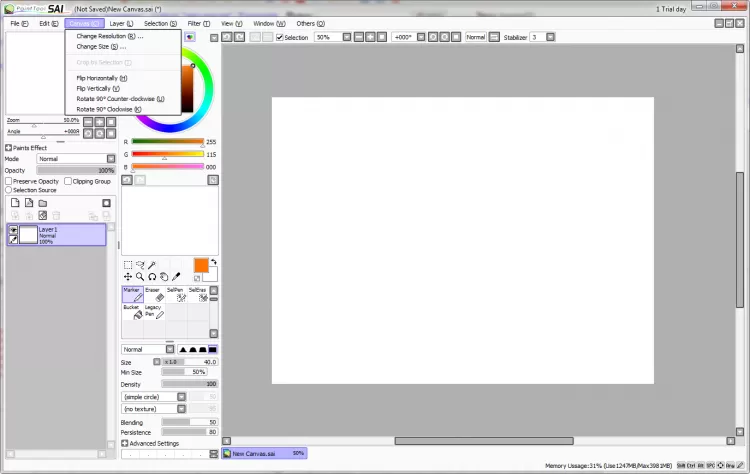Enable Preserve Opacity checkbox
Image resolution: width=750 pixels, height=474 pixels.
9,181
